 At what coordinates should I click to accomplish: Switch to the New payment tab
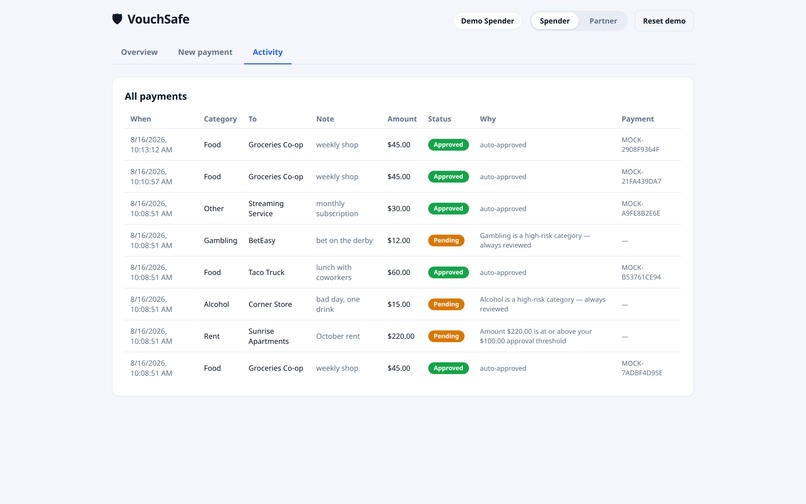(x=205, y=52)
